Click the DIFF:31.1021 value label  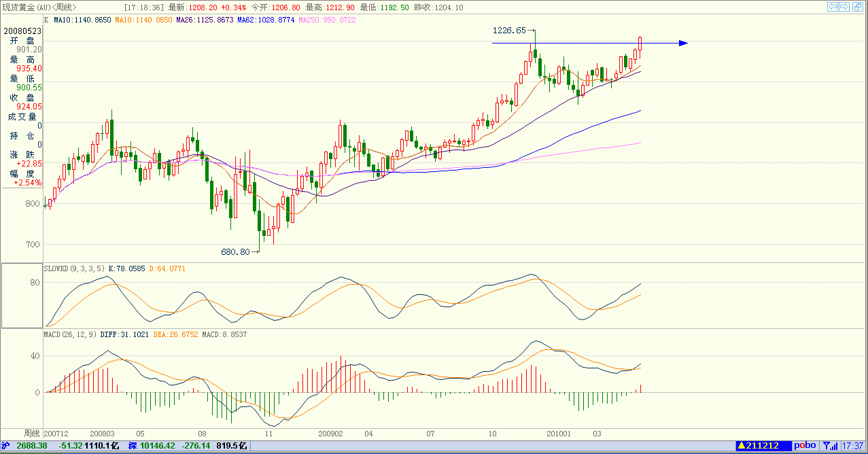[125, 334]
